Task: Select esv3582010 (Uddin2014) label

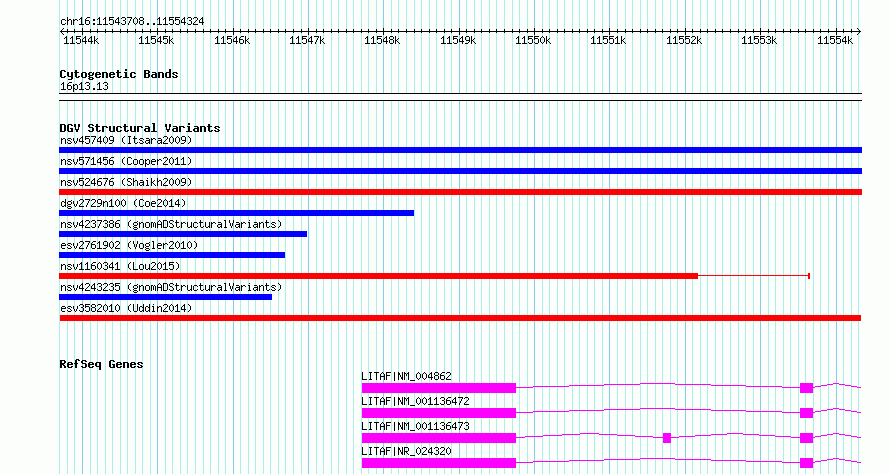Action: 126,308
